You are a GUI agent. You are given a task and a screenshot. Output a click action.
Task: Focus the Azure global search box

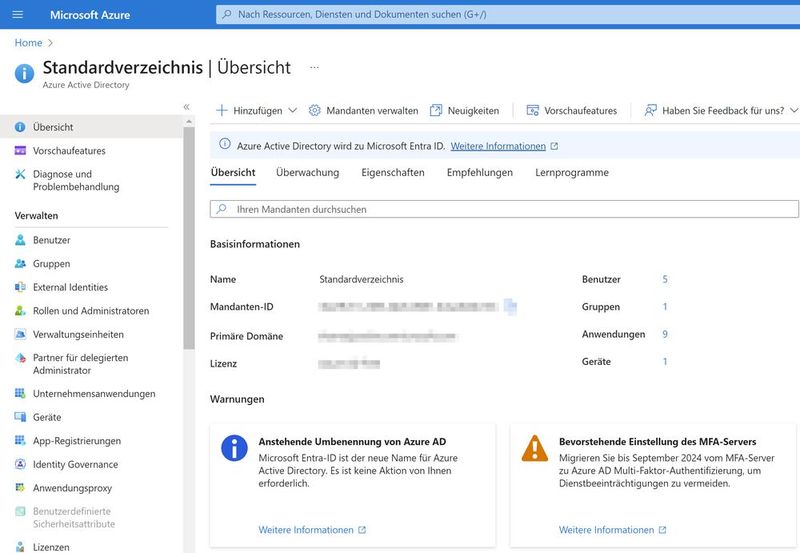pos(508,14)
